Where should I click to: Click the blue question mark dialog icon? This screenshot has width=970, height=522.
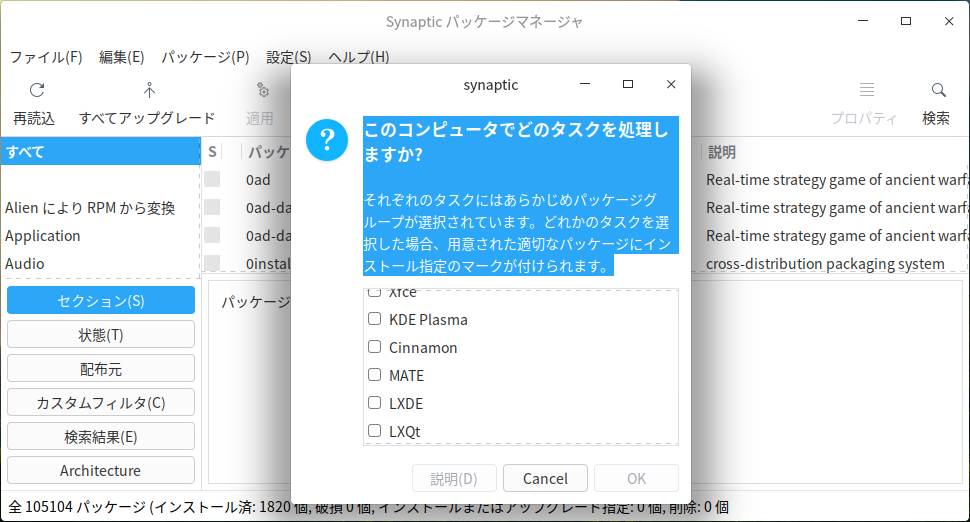(x=327, y=140)
